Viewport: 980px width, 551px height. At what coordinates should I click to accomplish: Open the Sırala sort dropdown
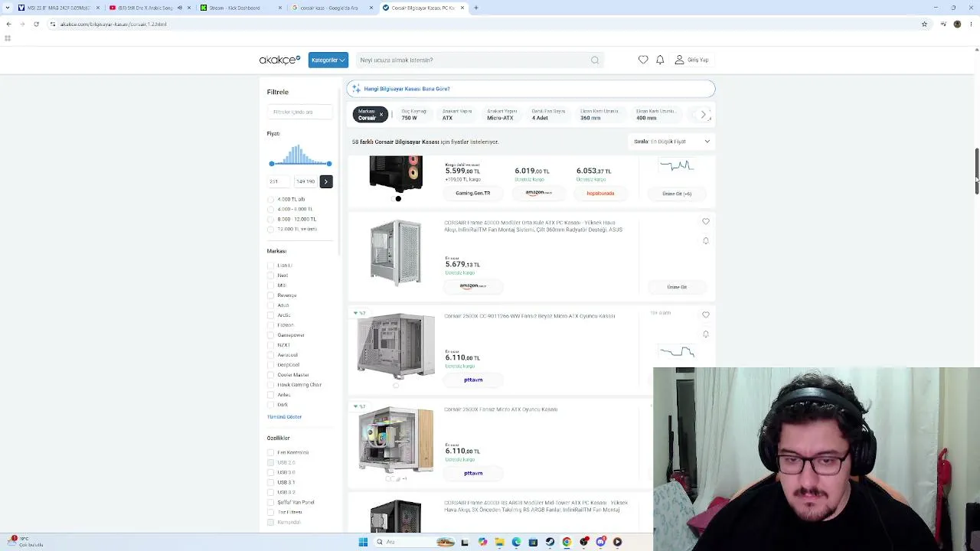(x=671, y=142)
